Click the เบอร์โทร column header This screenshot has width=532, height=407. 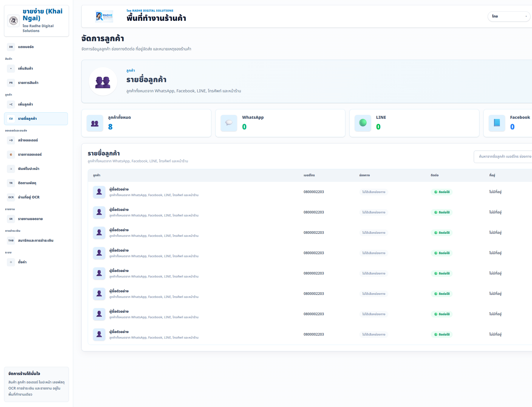[x=309, y=175]
